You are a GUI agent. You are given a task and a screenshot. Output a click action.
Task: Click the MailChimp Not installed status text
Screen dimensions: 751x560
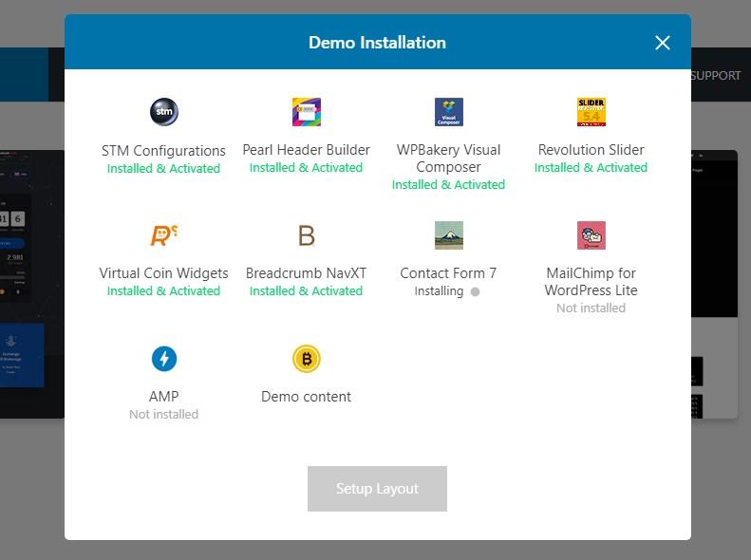click(x=591, y=308)
